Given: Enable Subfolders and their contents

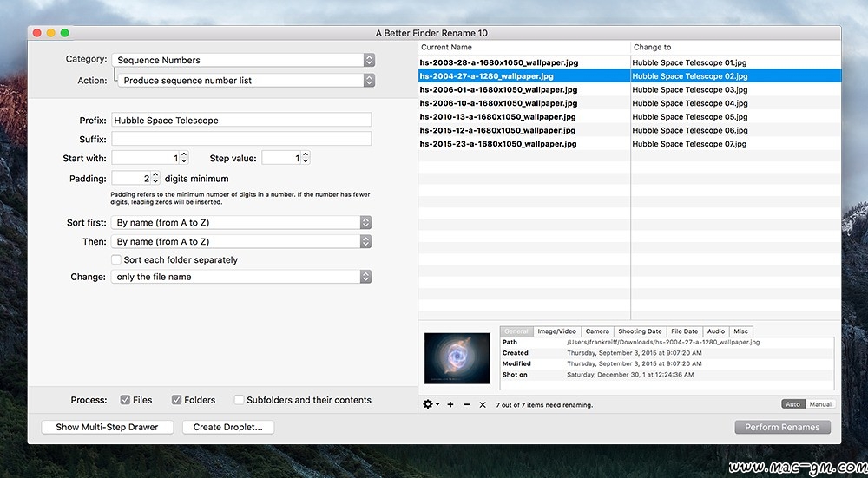Looking at the screenshot, I should click(240, 399).
